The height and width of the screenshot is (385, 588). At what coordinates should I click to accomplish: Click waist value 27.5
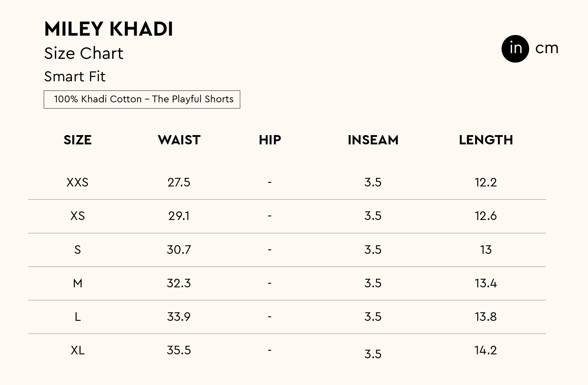[179, 183]
